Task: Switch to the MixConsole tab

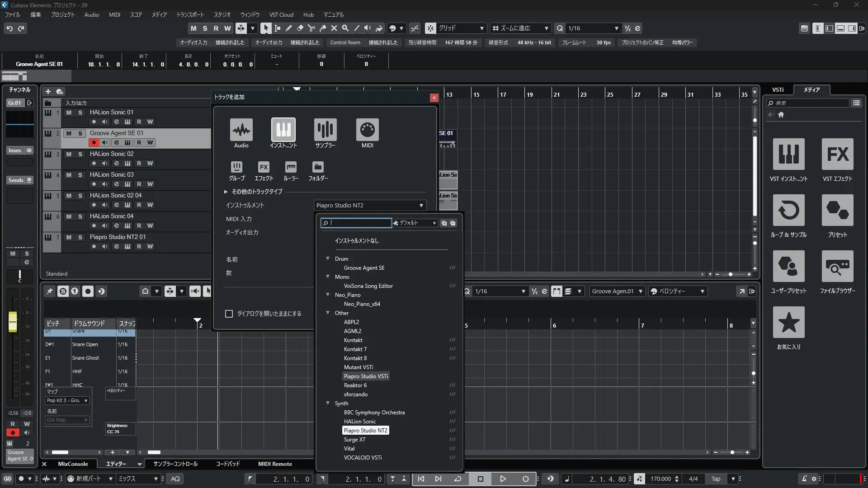Action: (x=73, y=464)
